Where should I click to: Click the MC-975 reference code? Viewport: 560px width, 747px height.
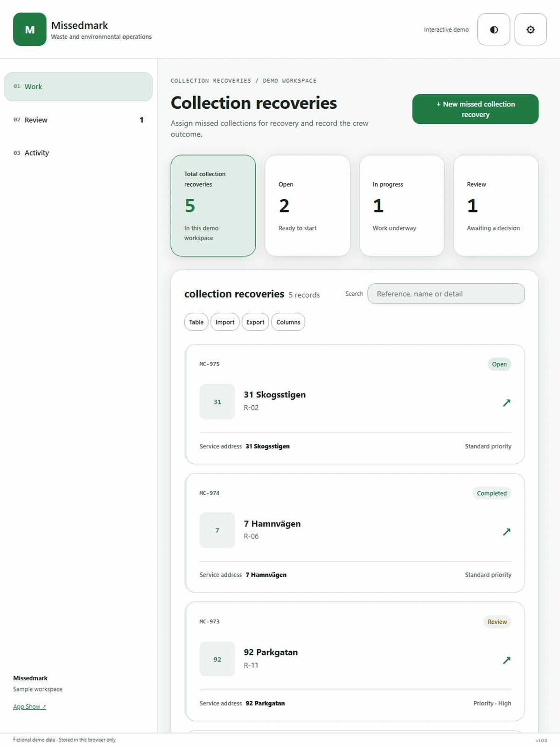210,364
